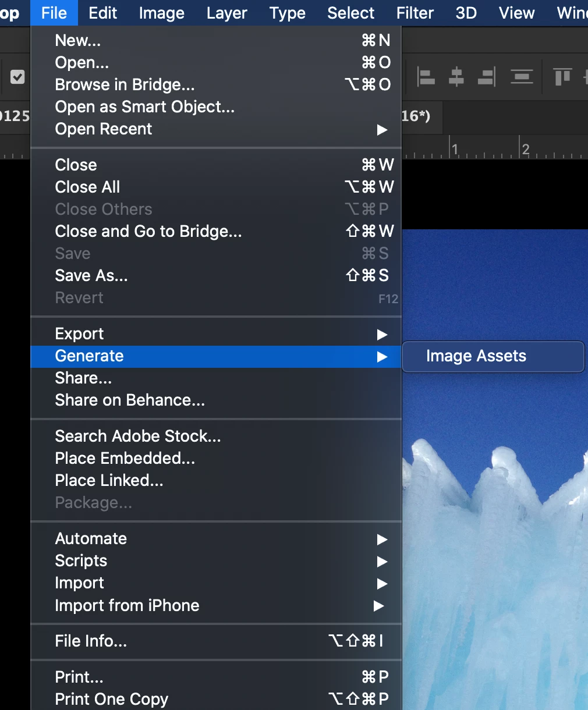The width and height of the screenshot is (588, 710).
Task: Open the Filter menu
Action: point(415,13)
